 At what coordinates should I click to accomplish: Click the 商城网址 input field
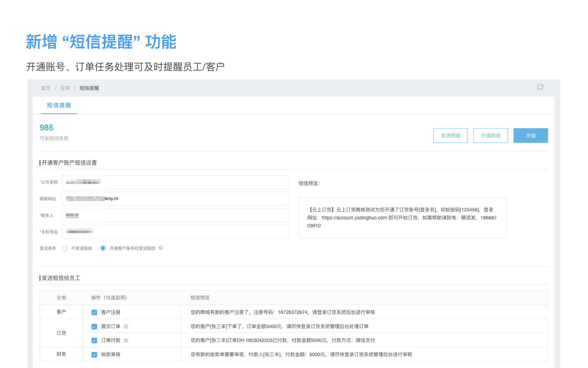click(175, 198)
